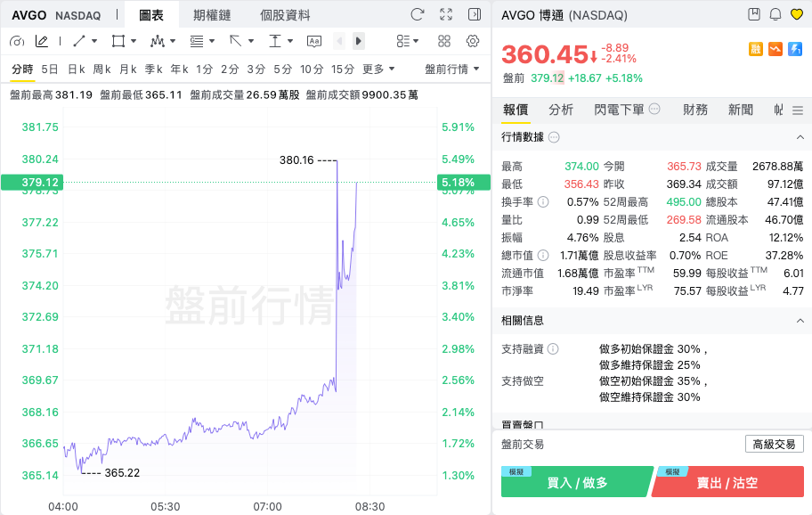Switch to the 期權鏈 tab
Image resolution: width=812 pixels, height=515 pixels.
pyautogui.click(x=212, y=15)
